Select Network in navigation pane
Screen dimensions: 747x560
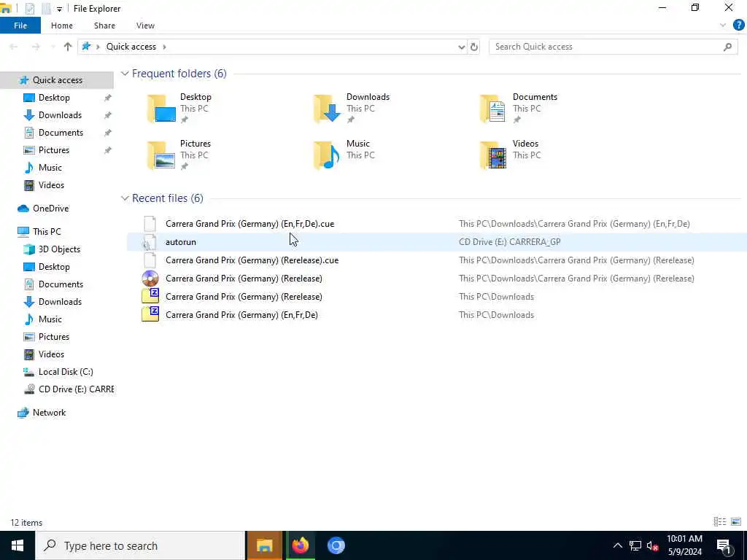(49, 413)
